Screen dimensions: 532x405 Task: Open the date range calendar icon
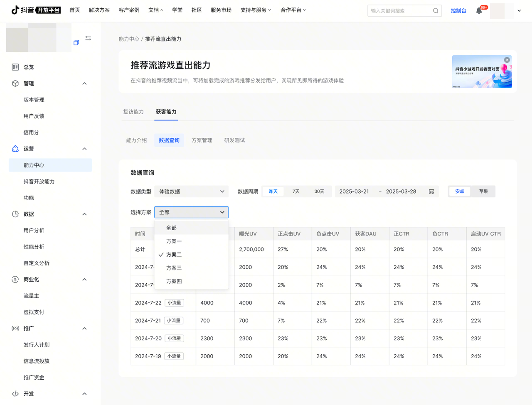431,191
